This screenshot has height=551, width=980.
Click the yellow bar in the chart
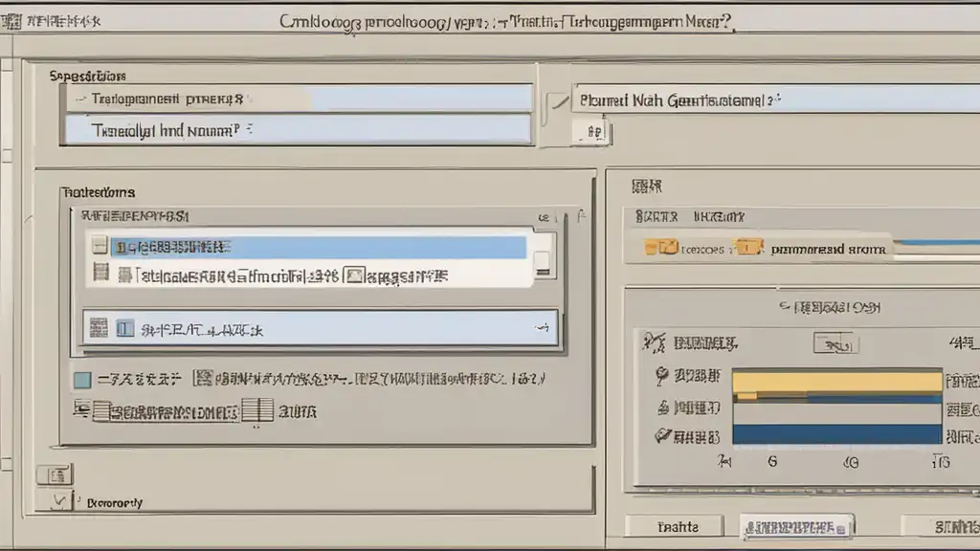coord(836,382)
